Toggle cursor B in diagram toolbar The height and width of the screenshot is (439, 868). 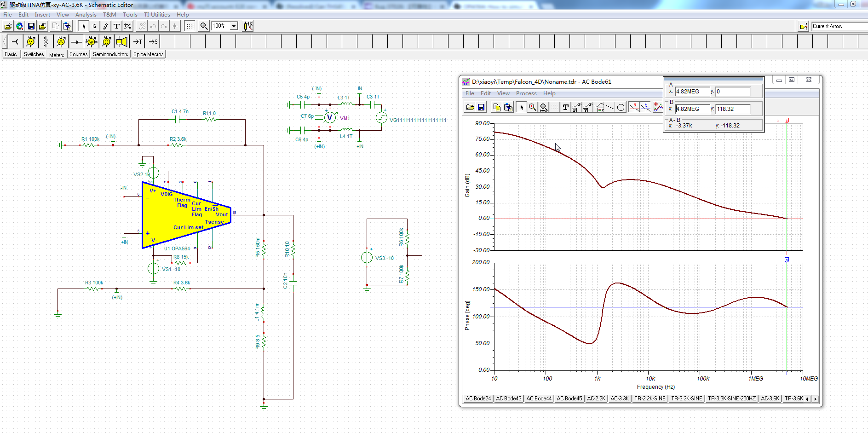click(646, 107)
